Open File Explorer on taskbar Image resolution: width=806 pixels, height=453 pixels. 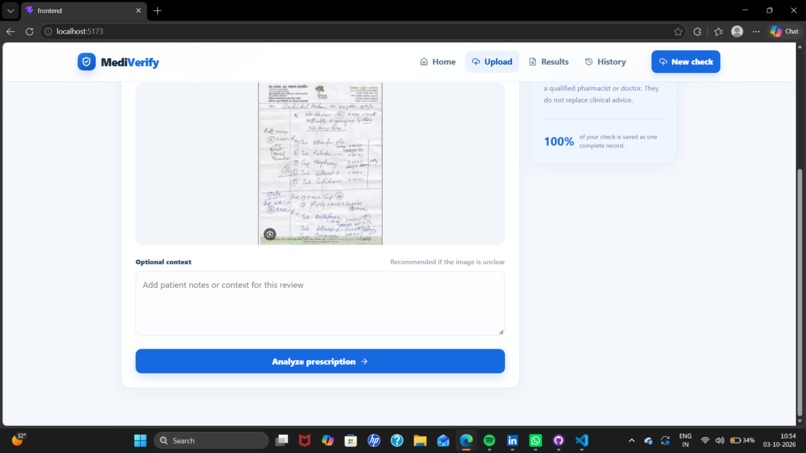[420, 441]
